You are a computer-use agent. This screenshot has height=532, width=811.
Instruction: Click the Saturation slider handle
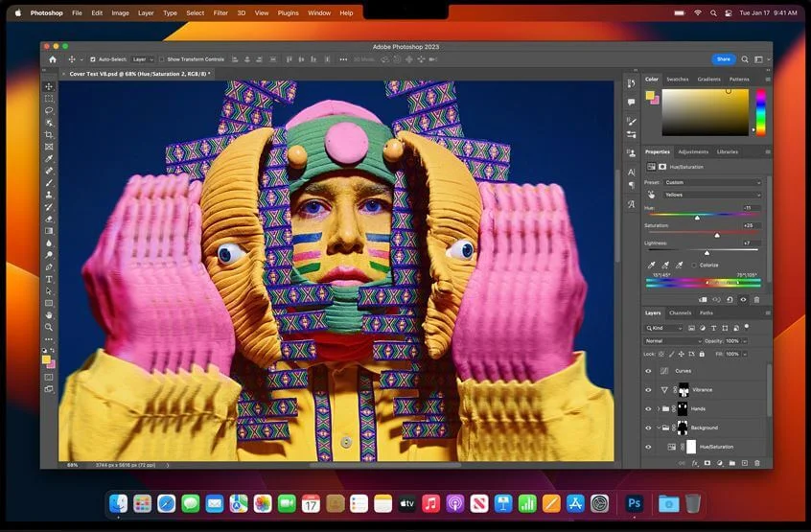click(717, 235)
